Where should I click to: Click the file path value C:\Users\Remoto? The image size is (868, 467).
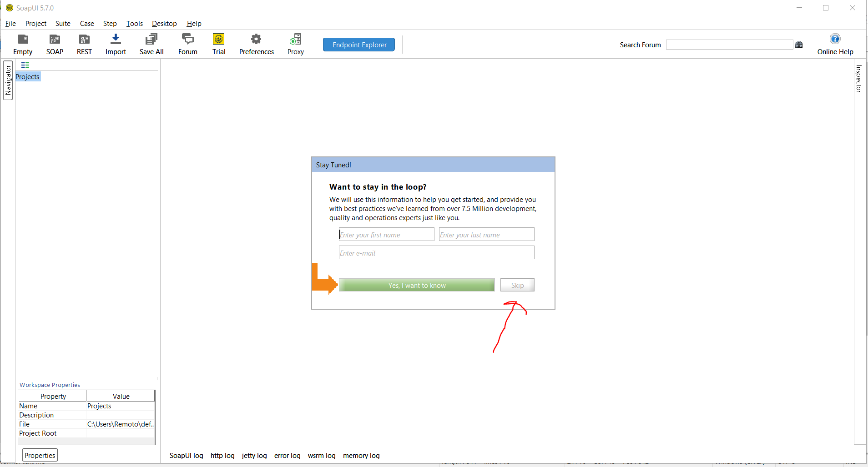[x=121, y=424]
